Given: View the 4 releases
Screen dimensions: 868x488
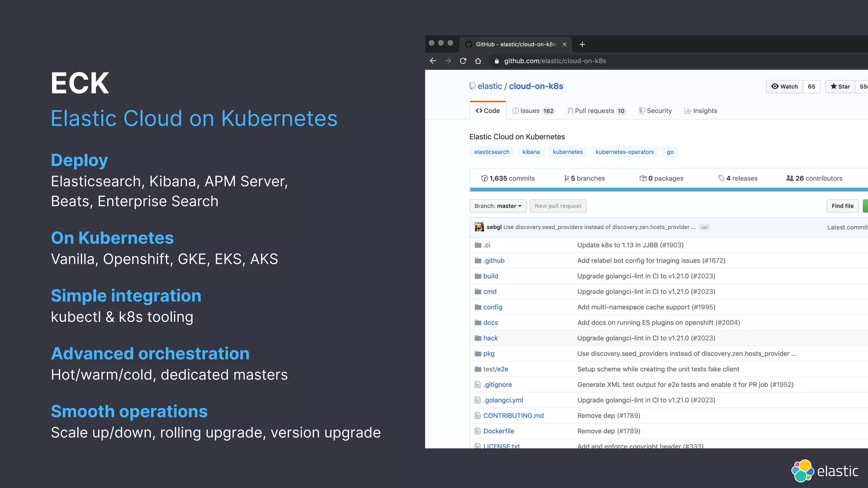Looking at the screenshot, I should click(x=738, y=178).
